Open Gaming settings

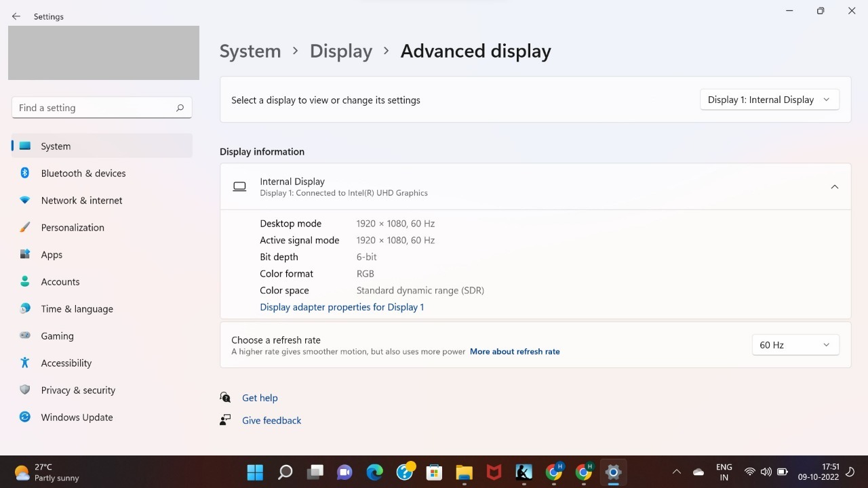57,335
